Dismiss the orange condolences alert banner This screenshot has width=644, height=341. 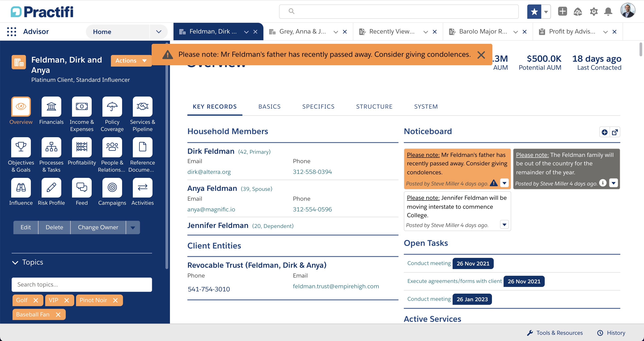(x=481, y=55)
